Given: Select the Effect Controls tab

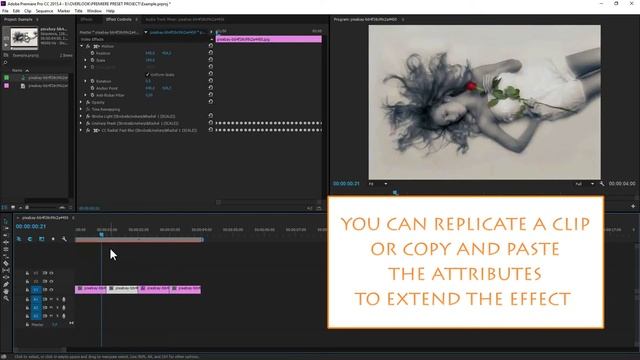Looking at the screenshot, I should click(118, 19).
